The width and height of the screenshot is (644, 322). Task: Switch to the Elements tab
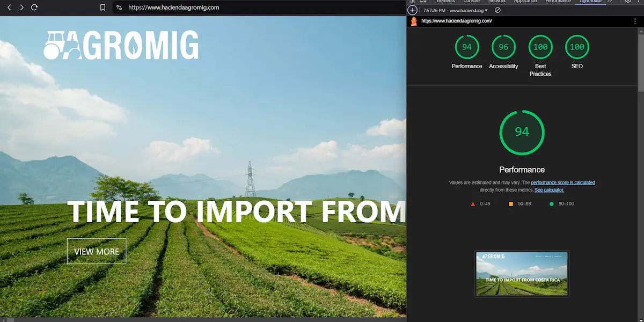[x=445, y=2]
